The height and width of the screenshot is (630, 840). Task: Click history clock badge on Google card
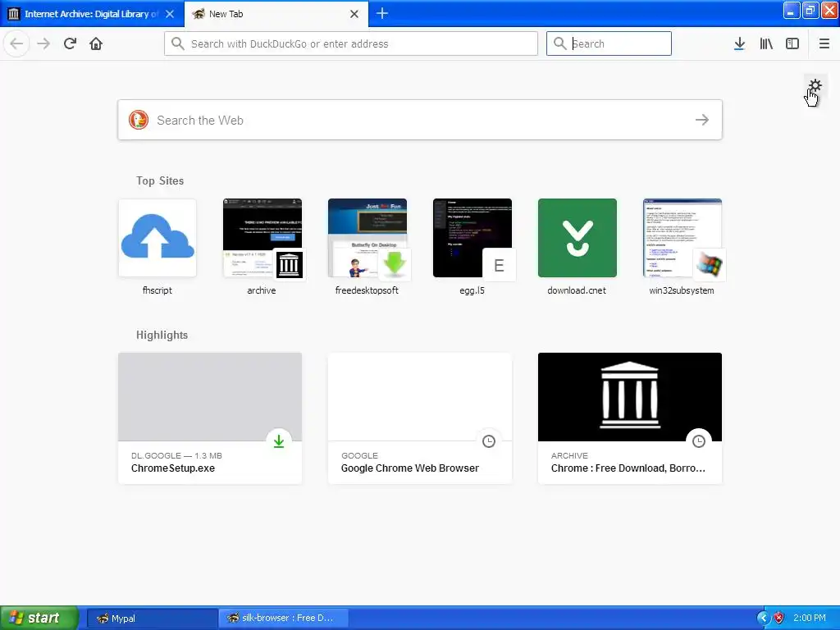pos(489,441)
